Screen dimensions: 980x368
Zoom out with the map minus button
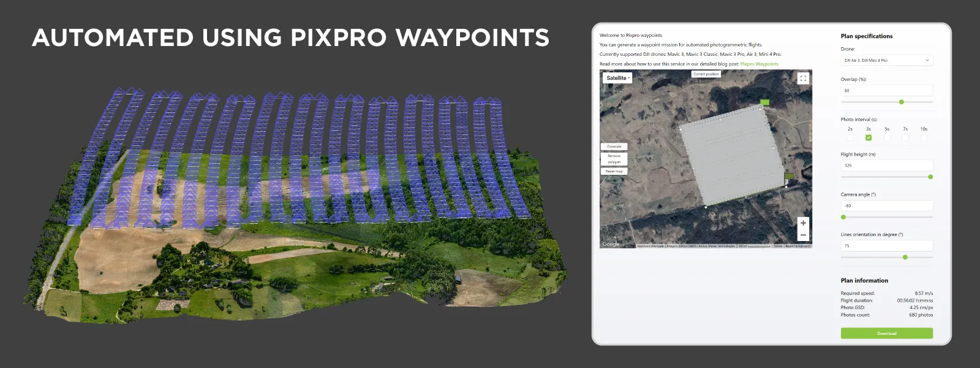coord(803,235)
